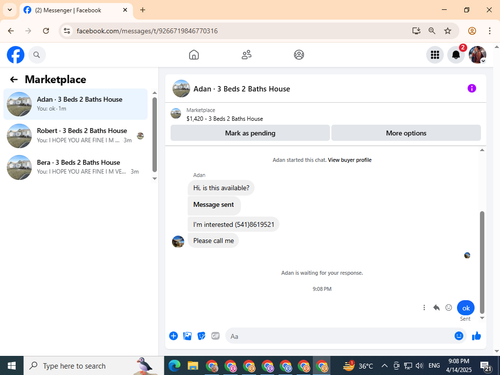
Task: Open the account profile picture menu
Action: tap(477, 55)
